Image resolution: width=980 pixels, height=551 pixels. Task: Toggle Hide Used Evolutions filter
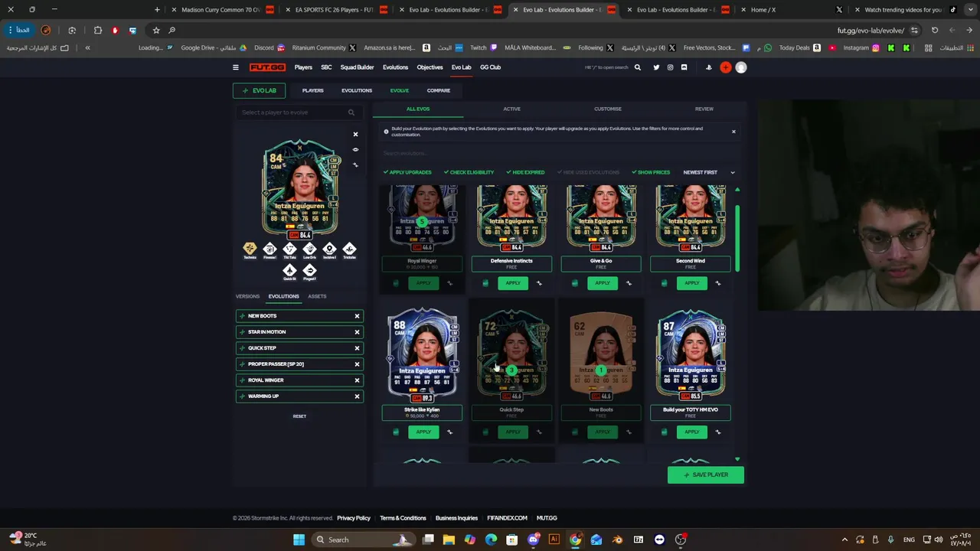point(588,172)
